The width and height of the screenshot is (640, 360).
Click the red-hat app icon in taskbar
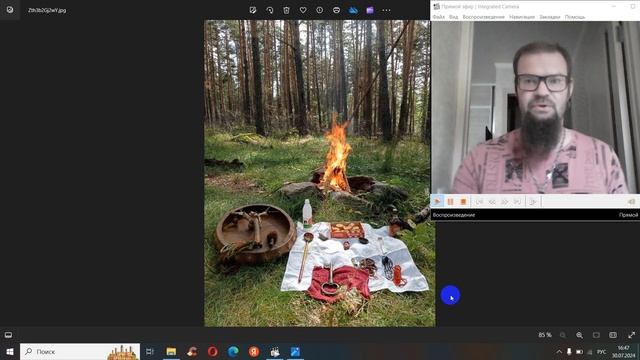pyautogui.click(x=192, y=351)
